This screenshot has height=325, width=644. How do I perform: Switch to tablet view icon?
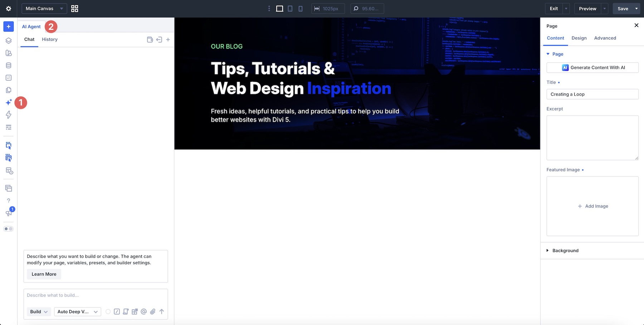click(x=290, y=9)
